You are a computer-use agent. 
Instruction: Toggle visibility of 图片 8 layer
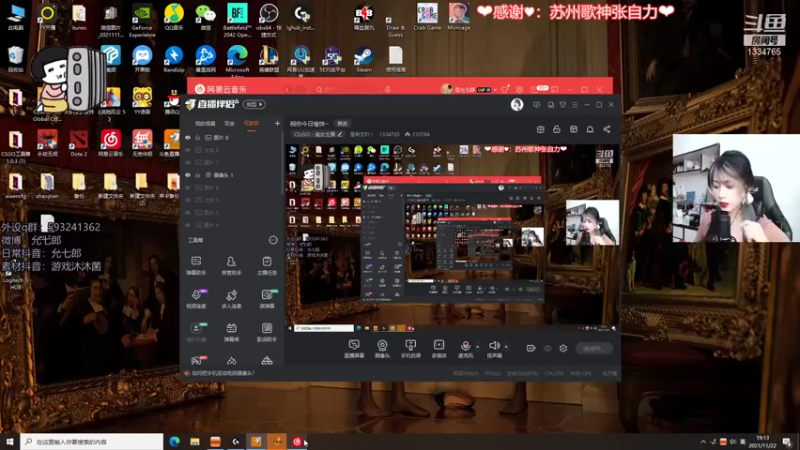click(188, 138)
